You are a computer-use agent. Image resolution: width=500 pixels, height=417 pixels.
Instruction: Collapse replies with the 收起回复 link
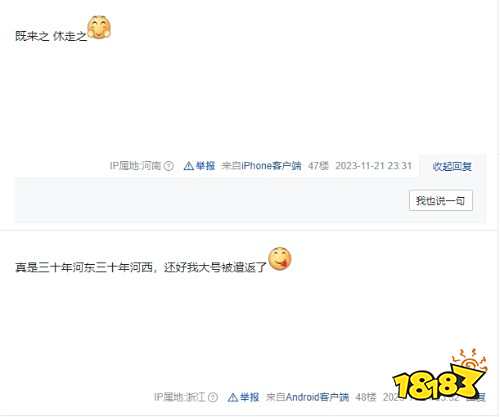click(452, 166)
